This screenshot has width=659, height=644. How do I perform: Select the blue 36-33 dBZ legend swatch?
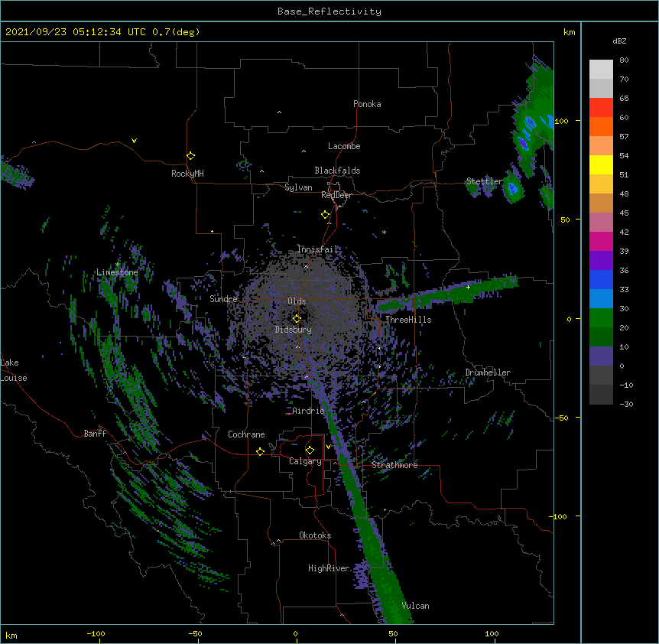(601, 280)
